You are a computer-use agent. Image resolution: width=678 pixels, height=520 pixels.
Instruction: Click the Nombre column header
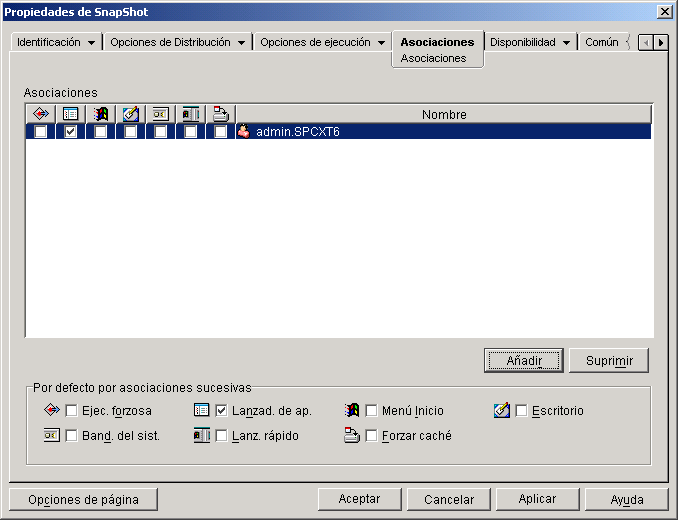tap(444, 114)
